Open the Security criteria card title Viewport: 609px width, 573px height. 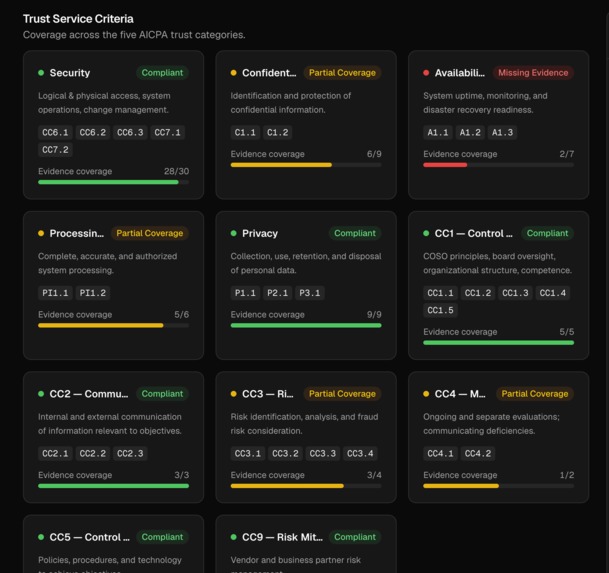[x=70, y=73]
